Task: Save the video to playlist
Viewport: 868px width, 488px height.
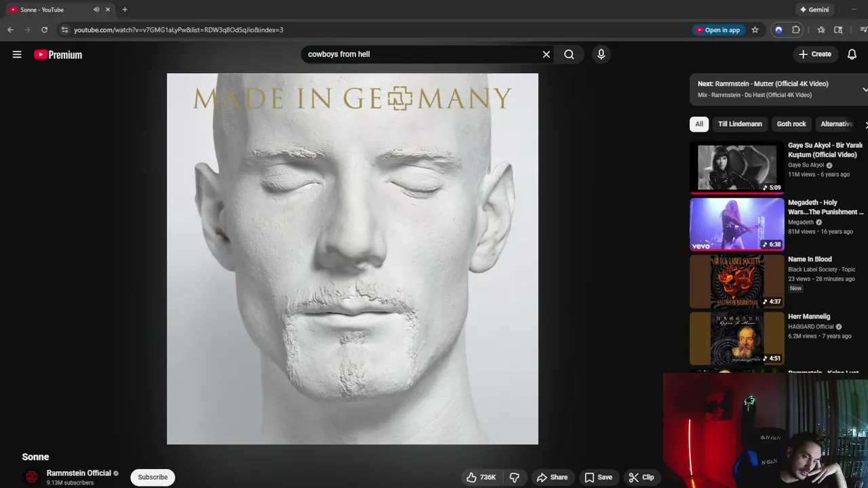Action: (598, 477)
